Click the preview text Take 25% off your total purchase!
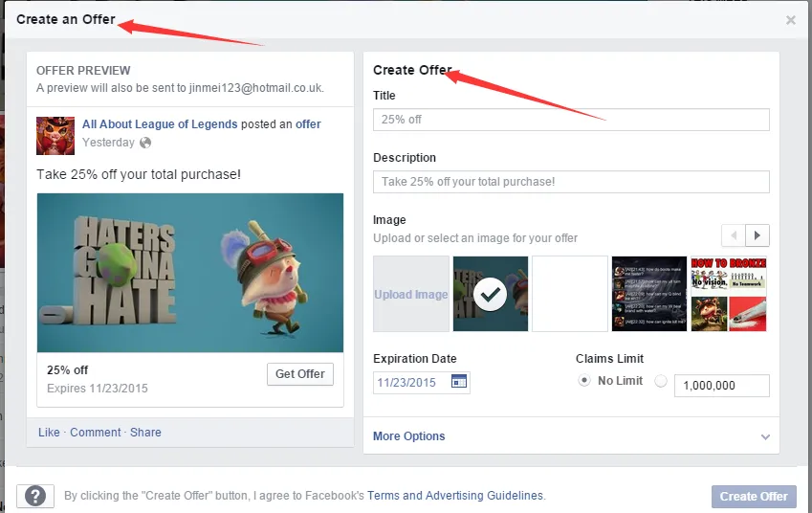 pos(139,174)
